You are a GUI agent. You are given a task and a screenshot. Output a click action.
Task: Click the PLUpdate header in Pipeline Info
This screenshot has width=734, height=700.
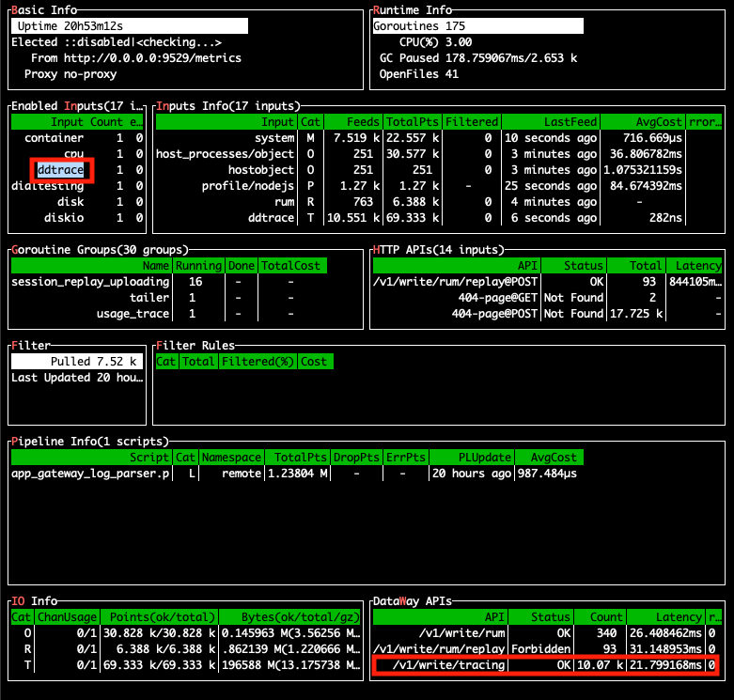(472, 458)
